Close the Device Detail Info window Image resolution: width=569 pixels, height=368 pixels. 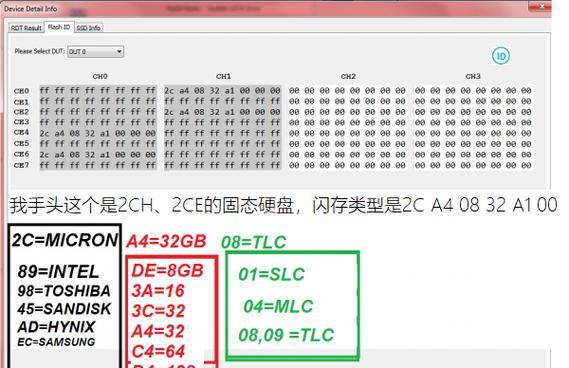point(541,5)
